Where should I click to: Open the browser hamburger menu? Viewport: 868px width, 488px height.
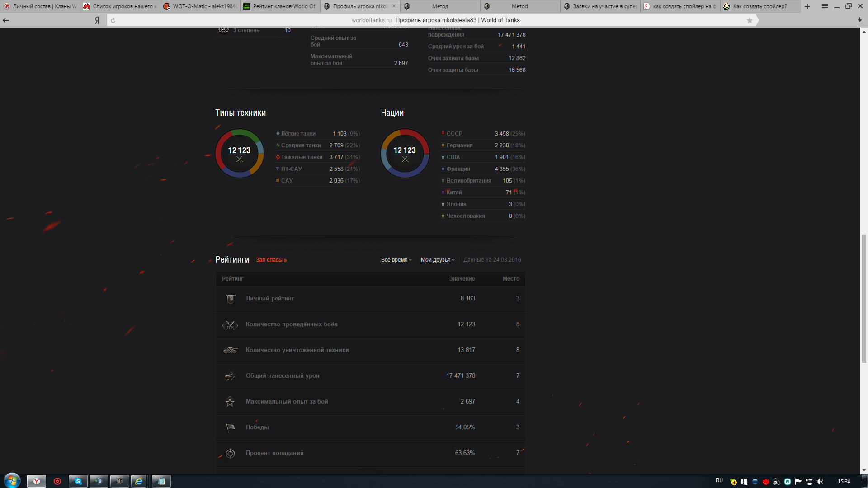click(825, 6)
